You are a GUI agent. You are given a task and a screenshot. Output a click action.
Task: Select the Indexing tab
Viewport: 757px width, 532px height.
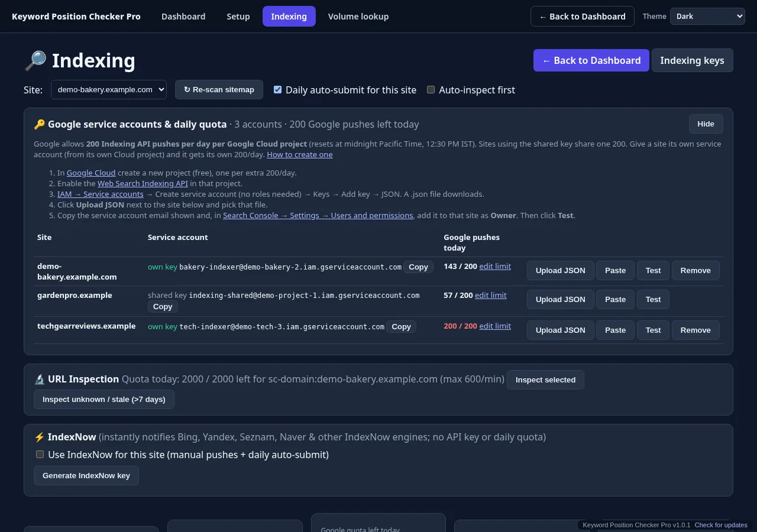pos(289,17)
